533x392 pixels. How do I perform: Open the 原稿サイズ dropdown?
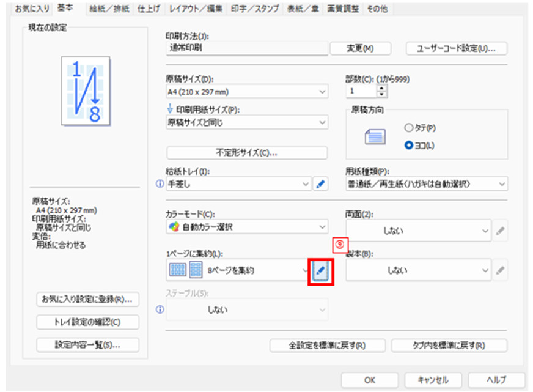point(247,92)
